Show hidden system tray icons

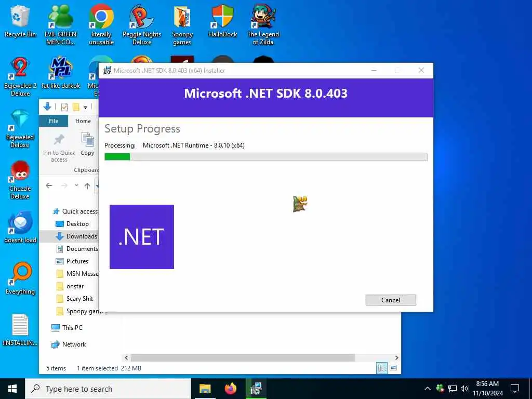click(428, 389)
